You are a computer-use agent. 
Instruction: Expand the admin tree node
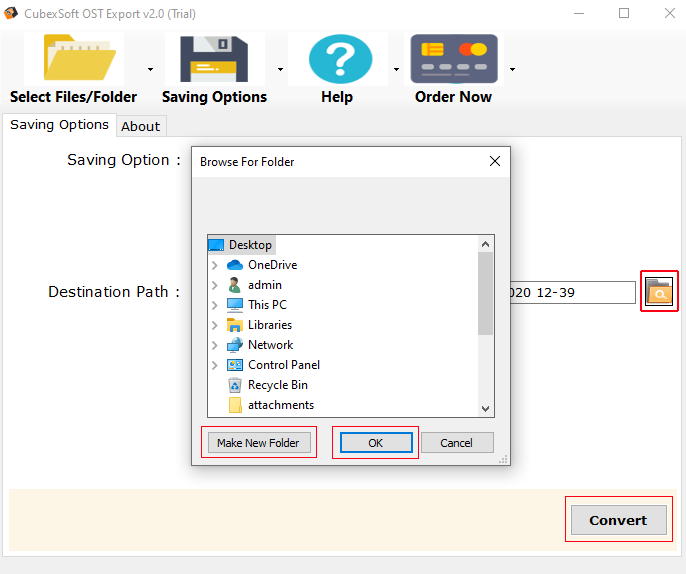(x=215, y=285)
